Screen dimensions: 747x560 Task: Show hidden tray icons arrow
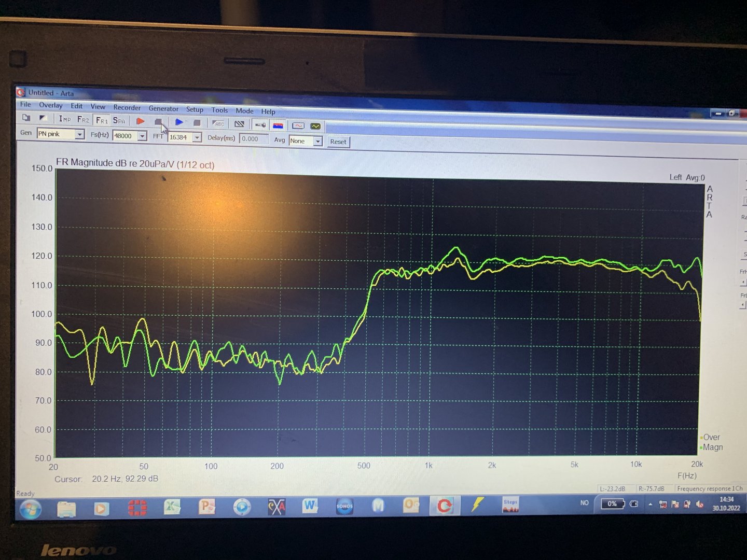click(x=650, y=504)
